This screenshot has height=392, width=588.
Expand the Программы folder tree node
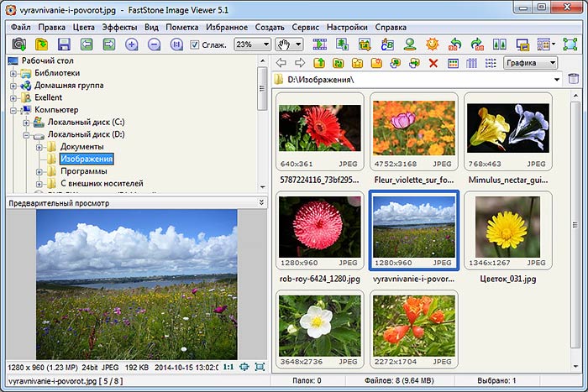[38, 171]
